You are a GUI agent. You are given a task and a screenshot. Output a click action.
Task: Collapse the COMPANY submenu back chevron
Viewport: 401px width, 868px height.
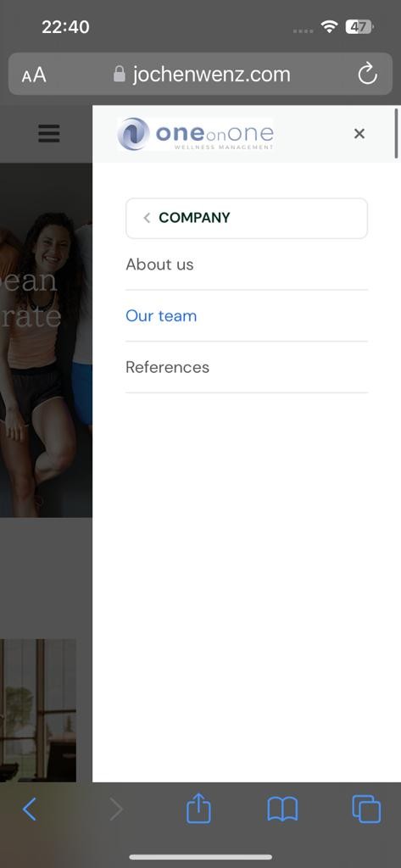click(147, 218)
